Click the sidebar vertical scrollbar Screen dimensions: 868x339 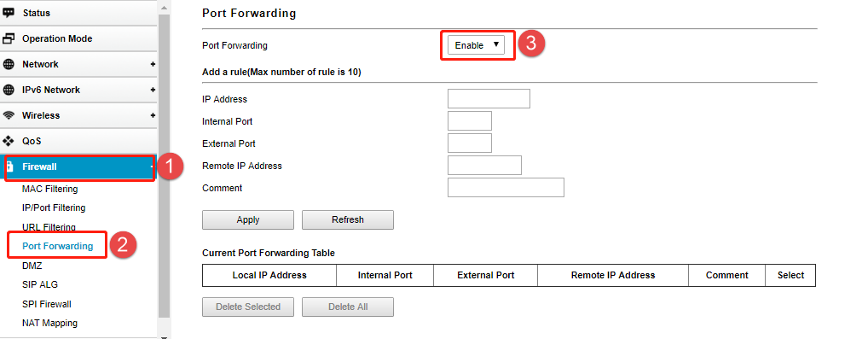click(x=164, y=167)
